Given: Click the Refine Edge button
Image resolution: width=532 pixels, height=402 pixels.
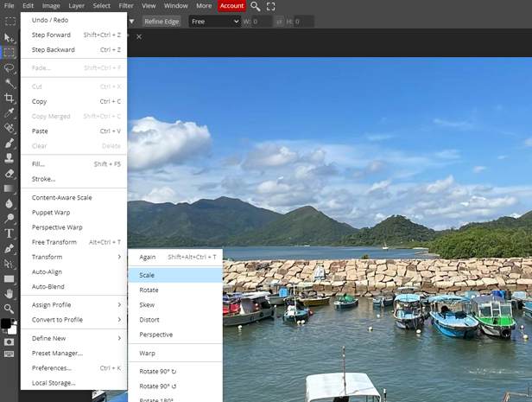Looking at the screenshot, I should coord(161,22).
